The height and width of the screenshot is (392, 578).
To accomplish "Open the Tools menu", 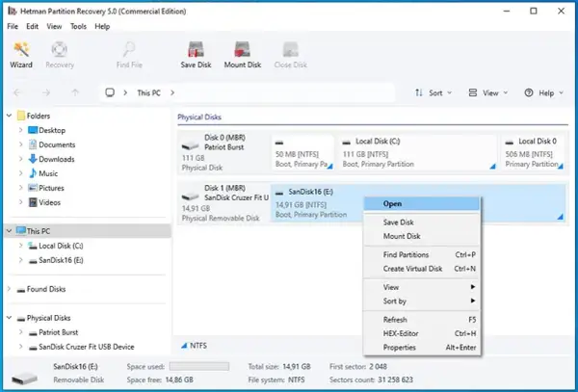I will click(78, 27).
